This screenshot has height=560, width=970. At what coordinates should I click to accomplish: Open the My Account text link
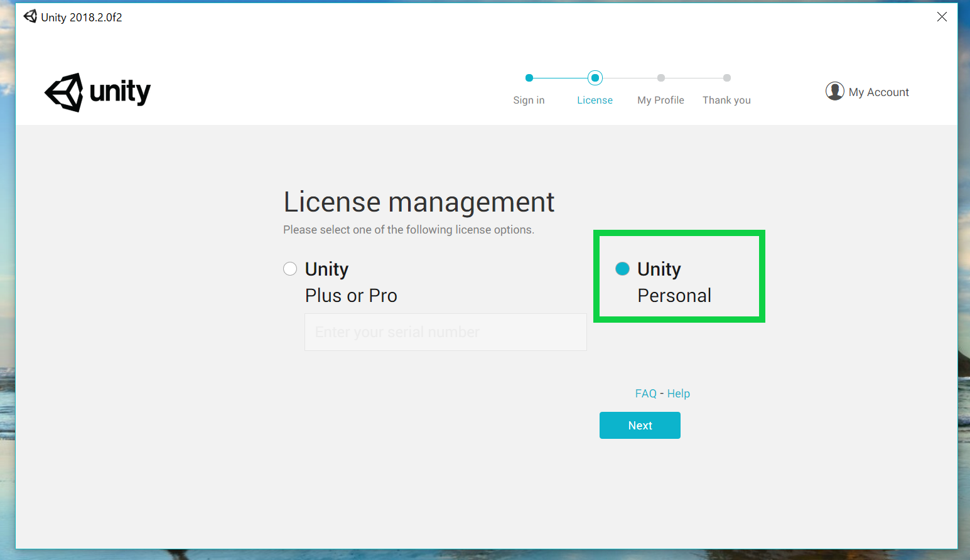[878, 92]
